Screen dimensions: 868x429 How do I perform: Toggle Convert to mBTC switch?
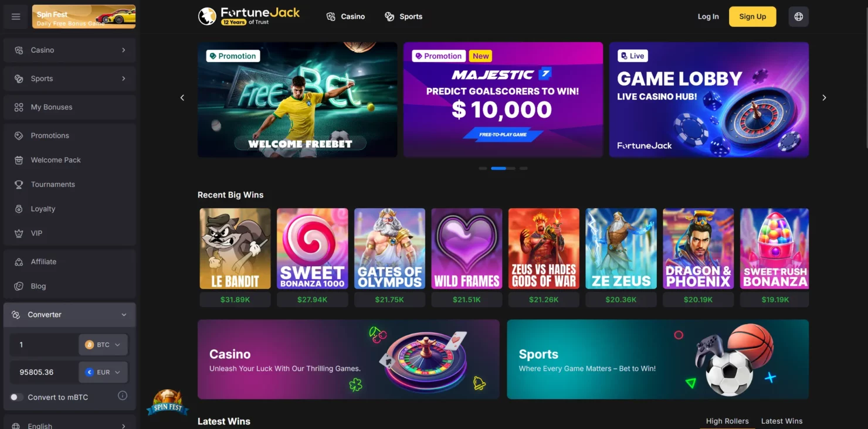16,397
